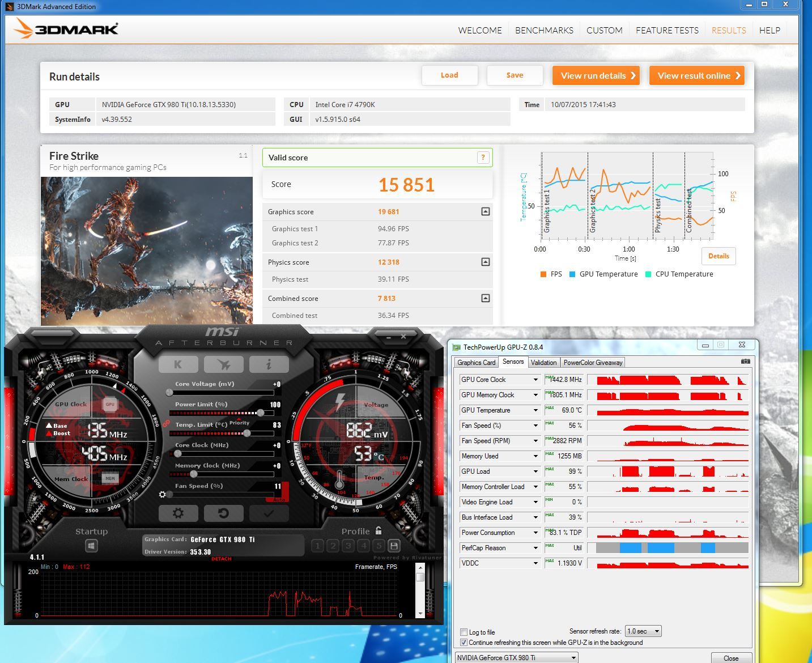This screenshot has height=663, width=812.
Task: Uncheck Continue refreshing in background checkbox
Action: (x=464, y=642)
